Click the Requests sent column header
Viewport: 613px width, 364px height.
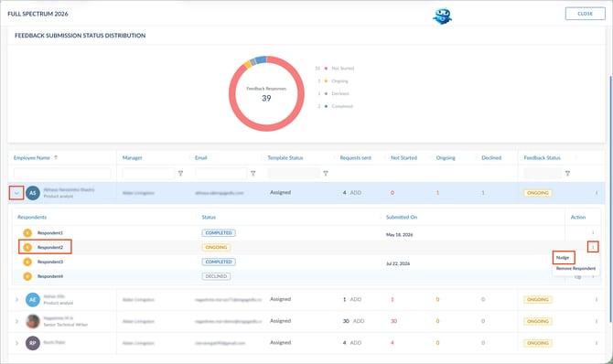point(355,158)
